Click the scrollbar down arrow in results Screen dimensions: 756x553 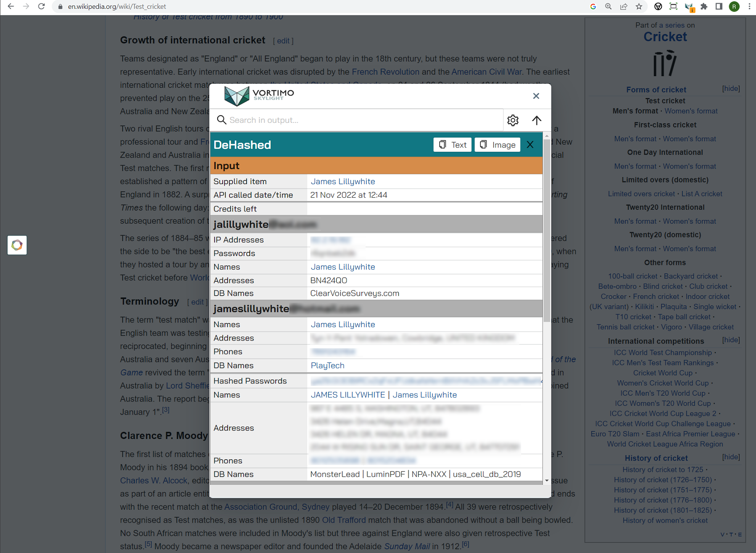tap(547, 480)
